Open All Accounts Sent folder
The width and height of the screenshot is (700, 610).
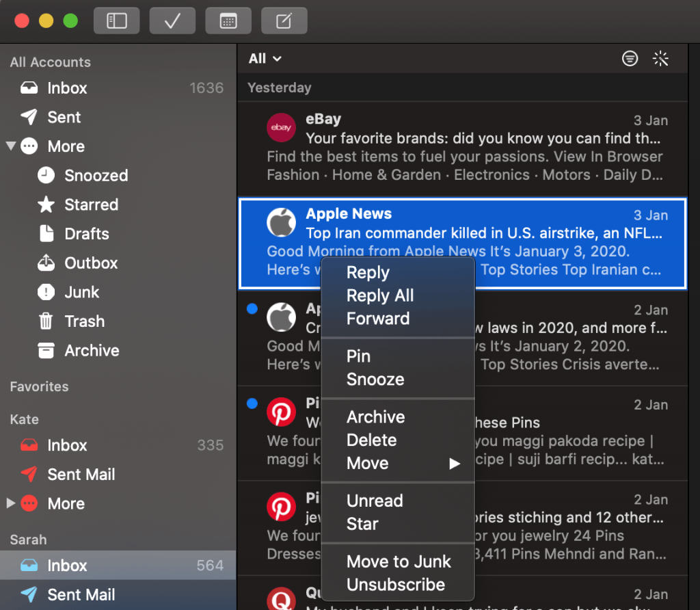click(x=118, y=117)
